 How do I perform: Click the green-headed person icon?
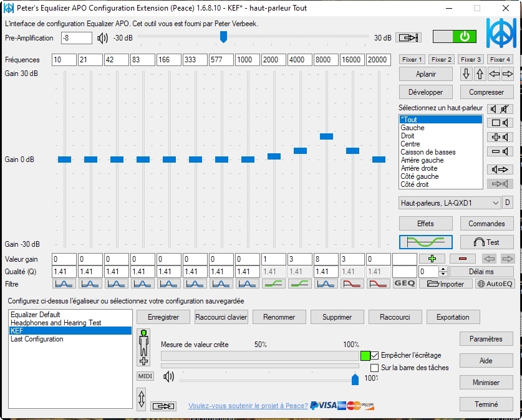144,348
